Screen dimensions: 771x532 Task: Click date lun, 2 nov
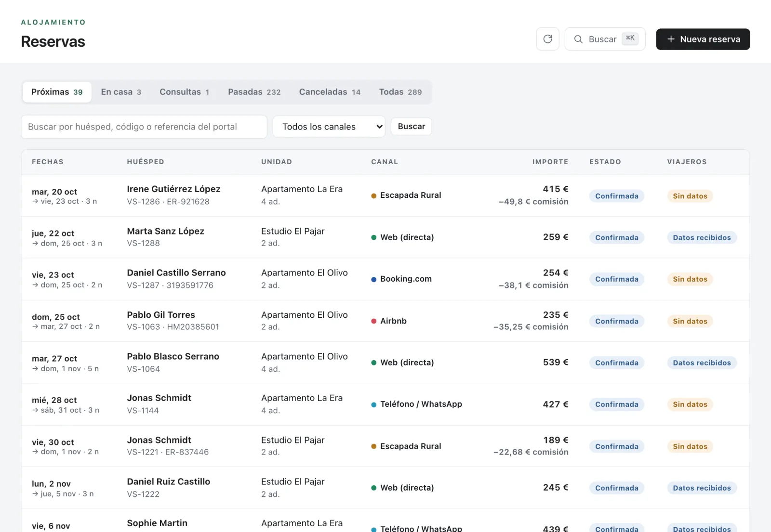coord(51,484)
